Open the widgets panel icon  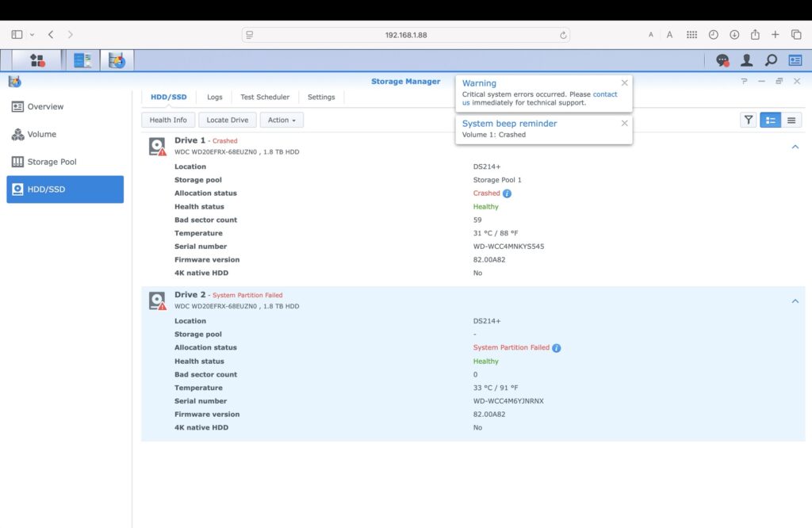pyautogui.click(x=795, y=60)
